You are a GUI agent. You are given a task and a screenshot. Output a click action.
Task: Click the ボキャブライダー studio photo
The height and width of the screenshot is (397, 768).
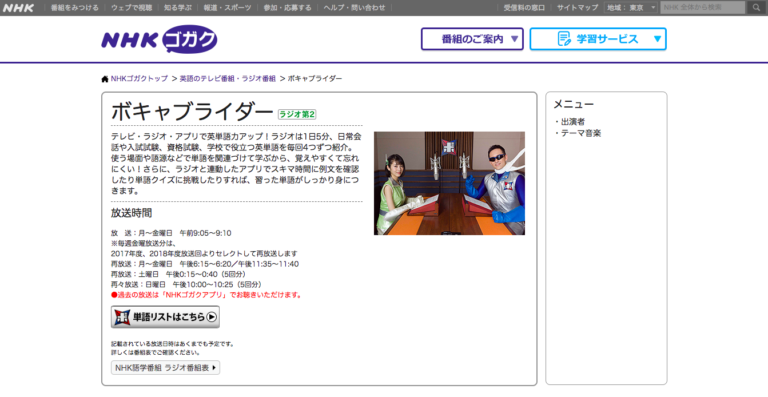tap(449, 183)
